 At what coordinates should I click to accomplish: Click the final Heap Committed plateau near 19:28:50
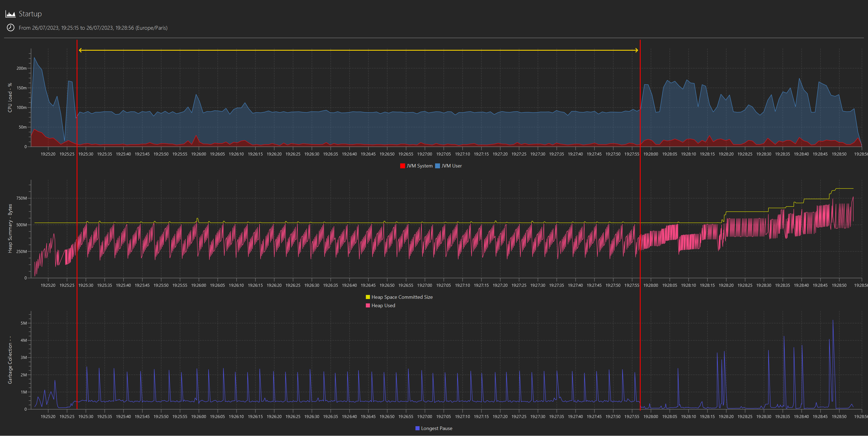(x=844, y=188)
